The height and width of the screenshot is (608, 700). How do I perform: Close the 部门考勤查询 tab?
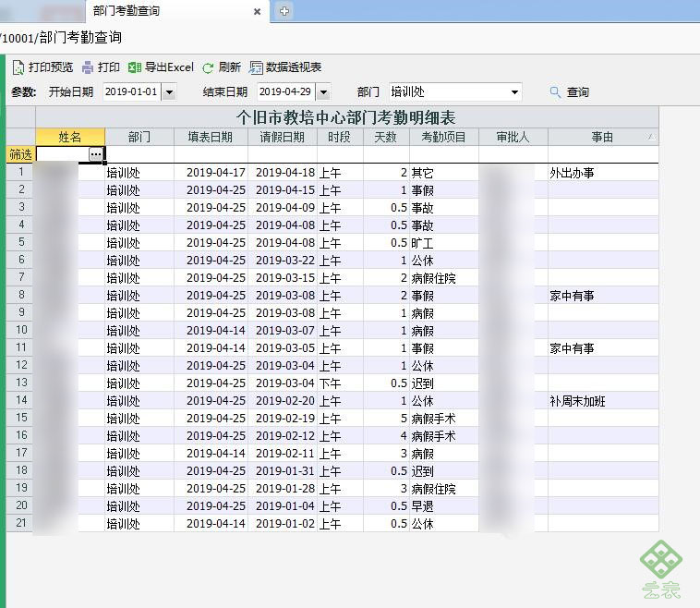click(x=257, y=12)
